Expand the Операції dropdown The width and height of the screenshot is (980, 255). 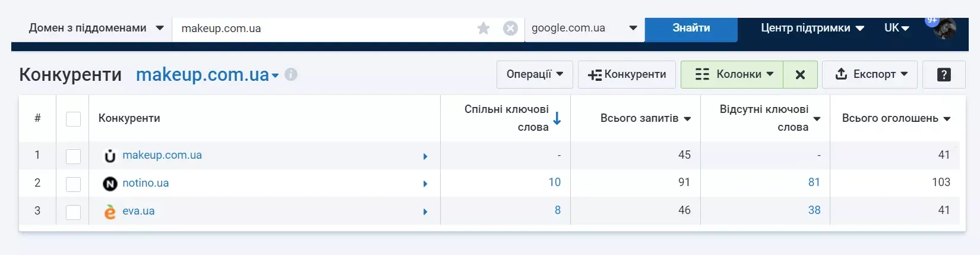coord(535,74)
